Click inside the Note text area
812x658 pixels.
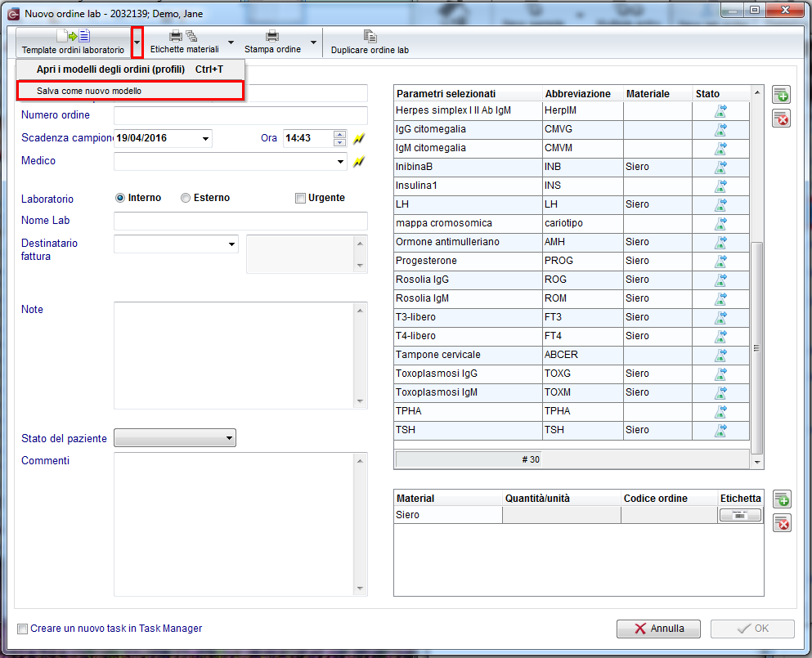(234, 356)
